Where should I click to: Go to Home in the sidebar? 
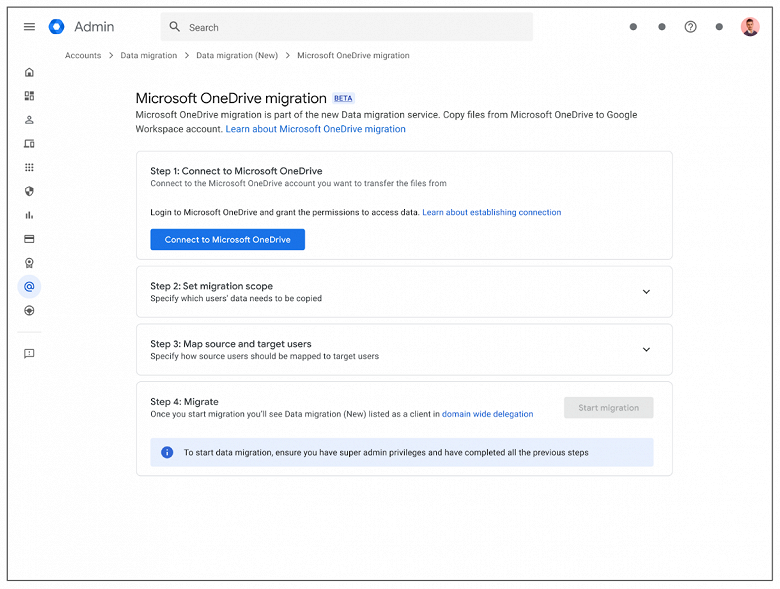click(x=29, y=72)
